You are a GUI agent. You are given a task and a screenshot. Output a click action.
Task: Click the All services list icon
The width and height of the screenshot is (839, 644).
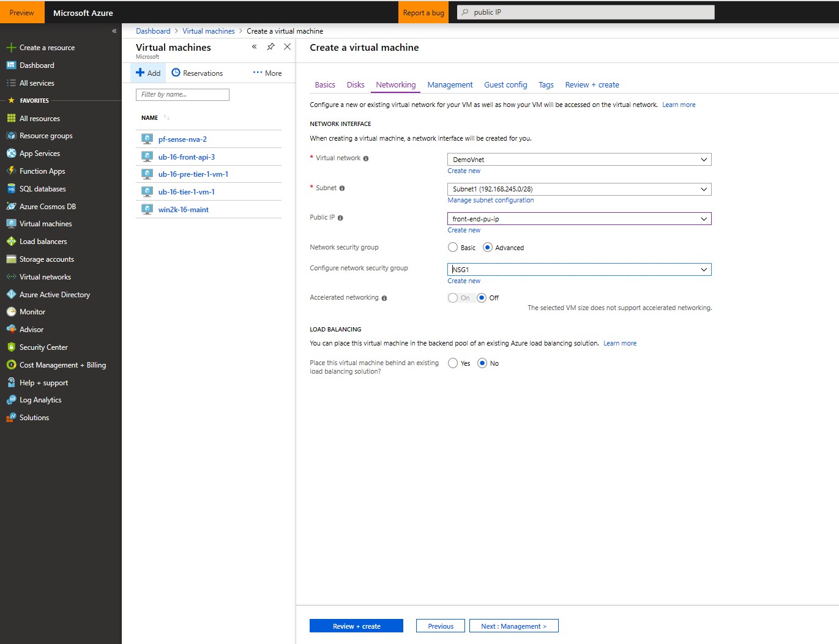coord(11,83)
